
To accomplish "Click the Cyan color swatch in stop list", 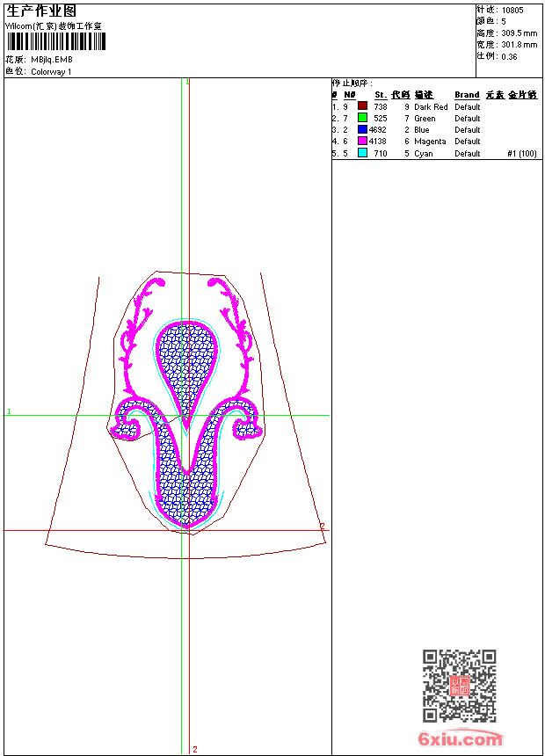I will pyautogui.click(x=362, y=153).
